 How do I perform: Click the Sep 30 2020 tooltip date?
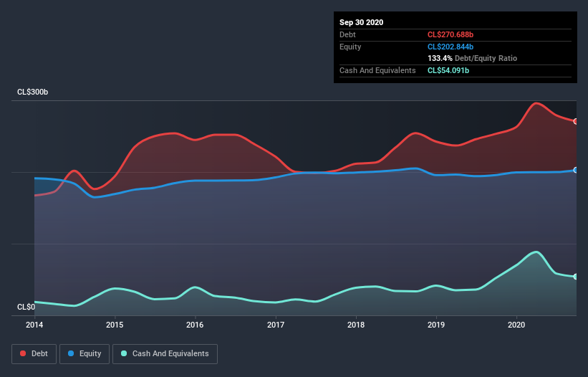click(362, 22)
